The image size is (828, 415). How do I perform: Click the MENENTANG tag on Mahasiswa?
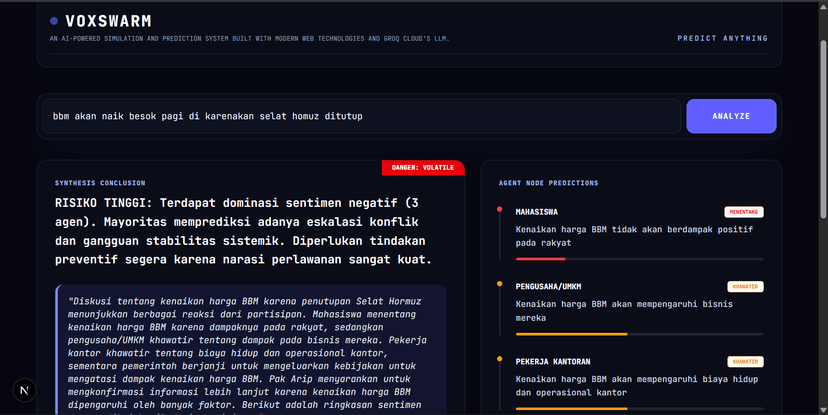(744, 212)
